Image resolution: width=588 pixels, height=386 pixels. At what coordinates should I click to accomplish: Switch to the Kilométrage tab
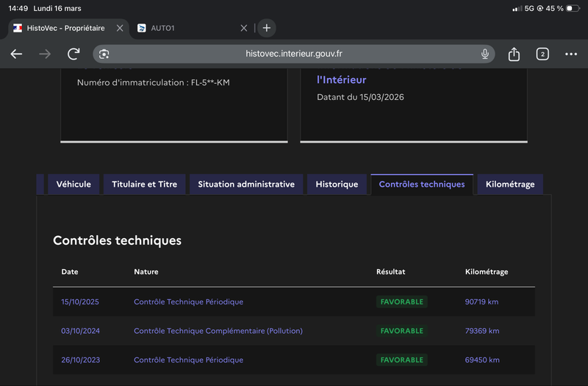(x=510, y=185)
